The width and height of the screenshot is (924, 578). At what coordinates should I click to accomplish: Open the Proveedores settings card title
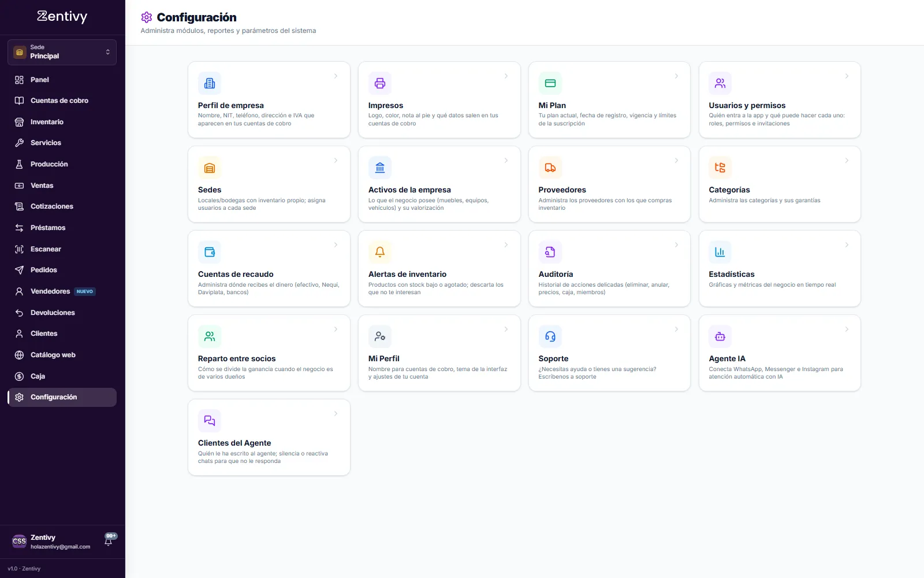coord(562,190)
